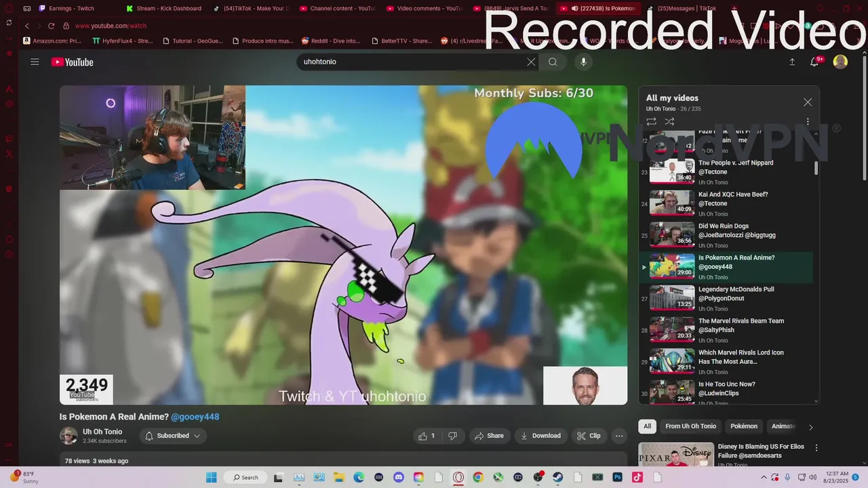This screenshot has width=868, height=488.
Task: Play The Marvel Rivals Beam Team video
Action: tap(726, 330)
